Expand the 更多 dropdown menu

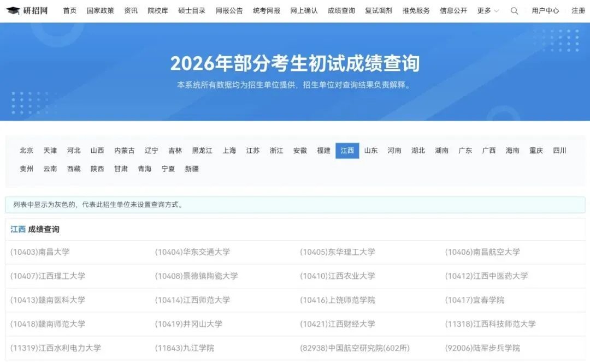488,10
